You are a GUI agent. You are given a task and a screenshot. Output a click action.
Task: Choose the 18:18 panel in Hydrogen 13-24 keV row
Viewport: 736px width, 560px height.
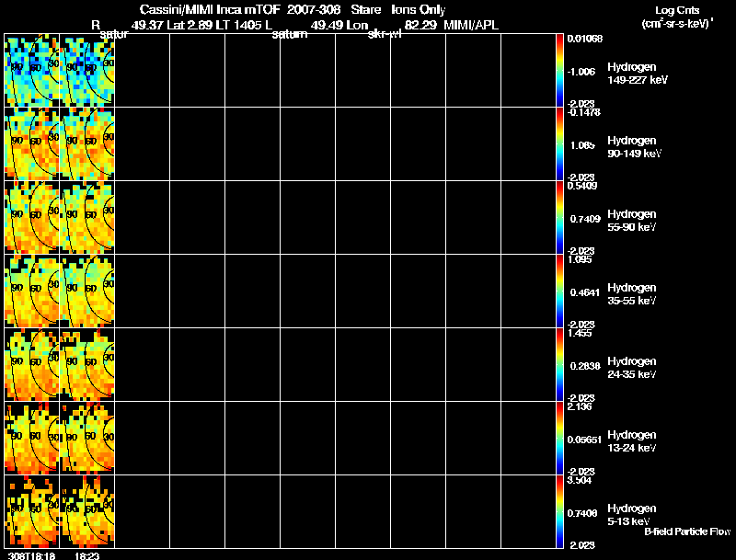click(x=32, y=438)
